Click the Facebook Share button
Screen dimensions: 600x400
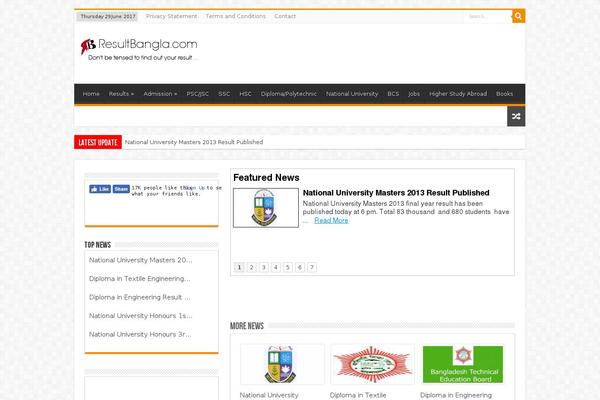[x=121, y=189]
